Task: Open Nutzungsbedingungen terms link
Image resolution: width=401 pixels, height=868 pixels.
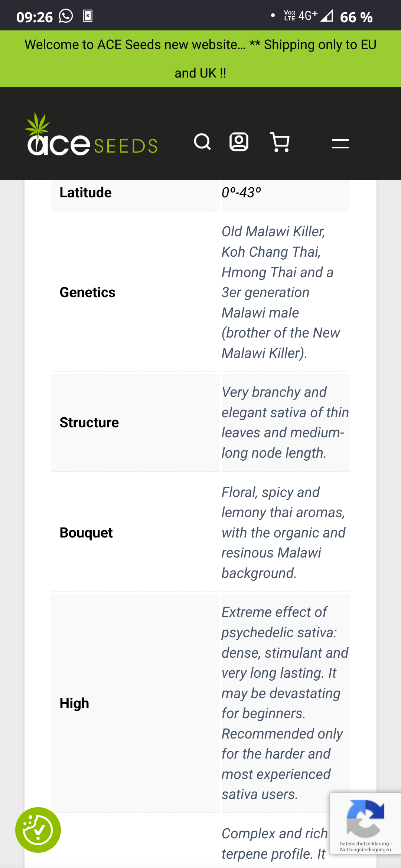Action: pyautogui.click(x=365, y=850)
